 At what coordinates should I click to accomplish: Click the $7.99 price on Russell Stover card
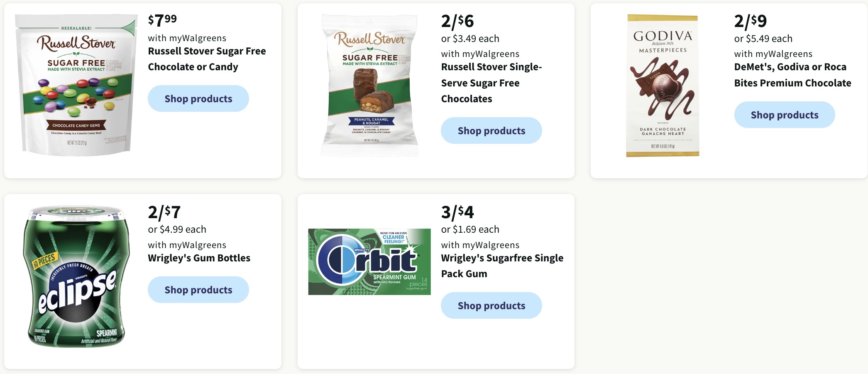click(x=163, y=20)
